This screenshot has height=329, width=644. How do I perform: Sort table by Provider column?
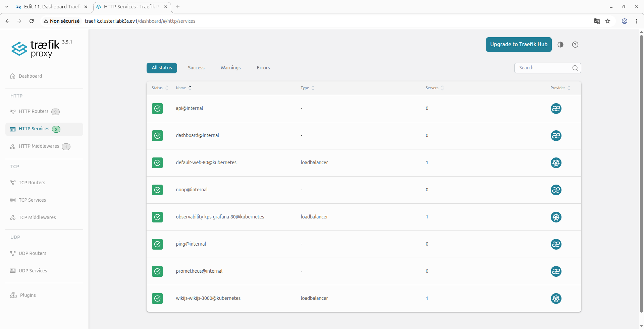(x=560, y=88)
